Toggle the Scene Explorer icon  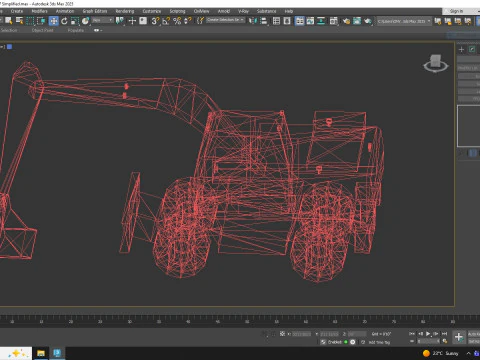click(x=276, y=21)
